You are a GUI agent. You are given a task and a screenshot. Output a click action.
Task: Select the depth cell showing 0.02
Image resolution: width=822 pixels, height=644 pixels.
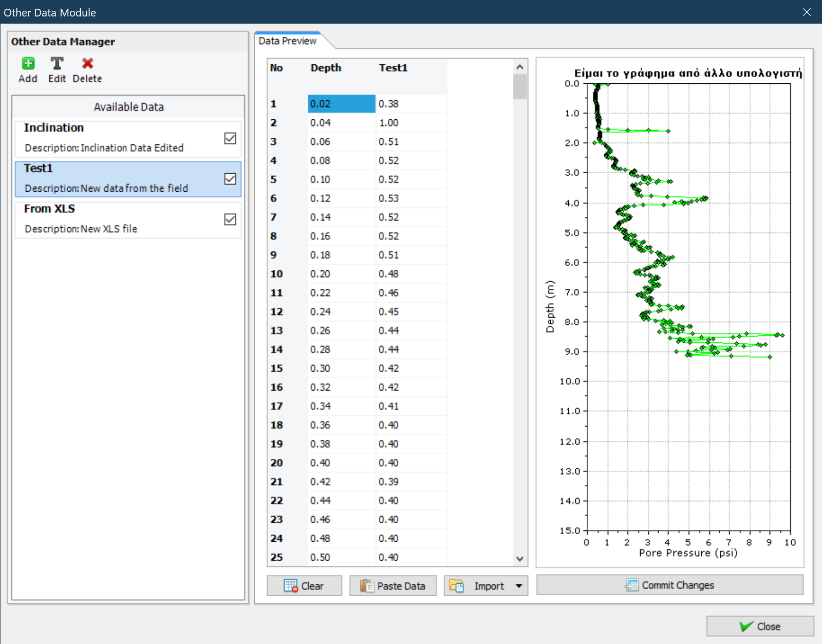341,103
